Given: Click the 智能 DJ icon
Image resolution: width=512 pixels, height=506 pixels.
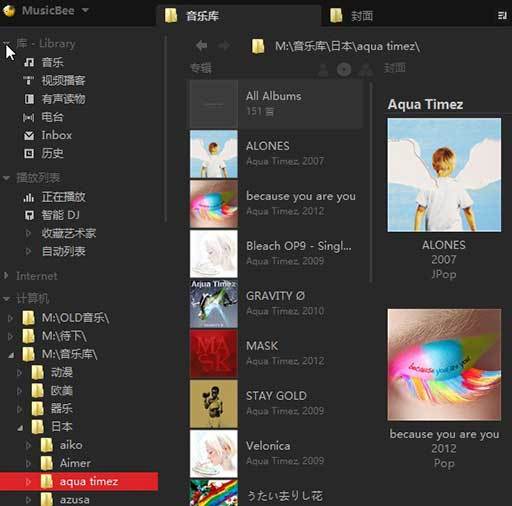Looking at the screenshot, I should (29, 215).
